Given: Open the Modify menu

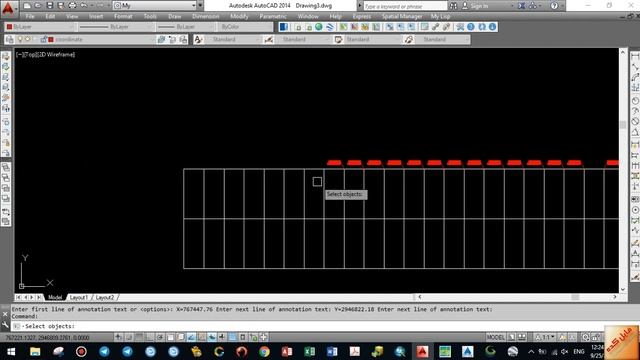Looking at the screenshot, I should pyautogui.click(x=239, y=16).
